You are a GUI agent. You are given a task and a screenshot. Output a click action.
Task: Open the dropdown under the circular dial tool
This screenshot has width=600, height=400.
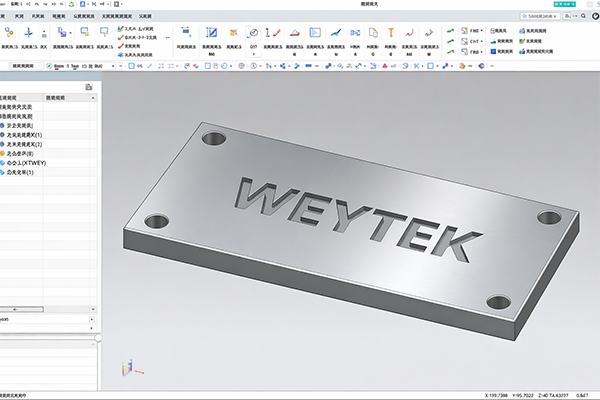254,54
